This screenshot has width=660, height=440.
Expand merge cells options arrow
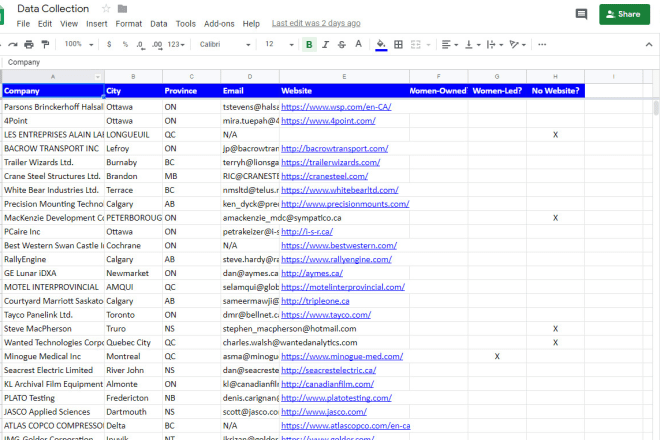[x=428, y=45]
